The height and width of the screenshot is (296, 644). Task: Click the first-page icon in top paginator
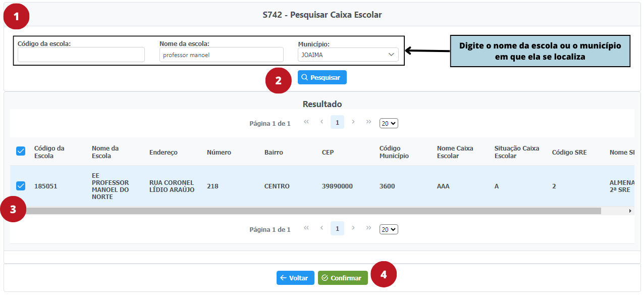[306, 122]
